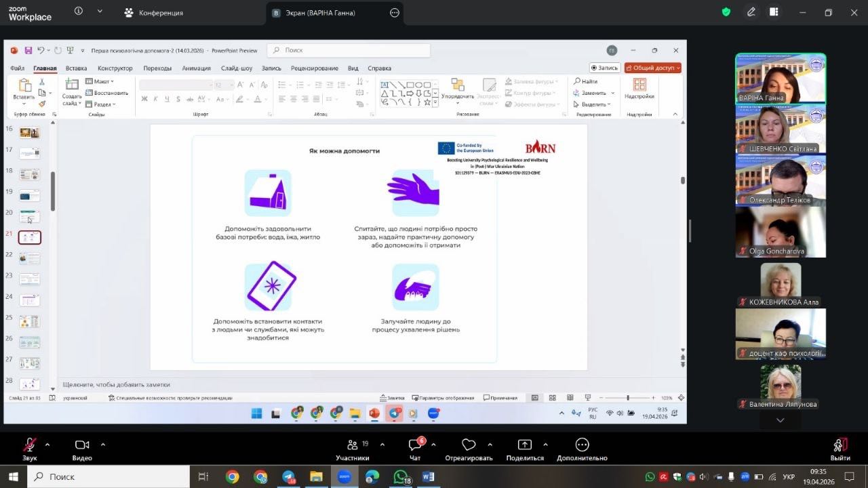Select the annotation pencil icon in Zoom header
Image resolution: width=868 pixels, height=488 pixels.
click(751, 12)
